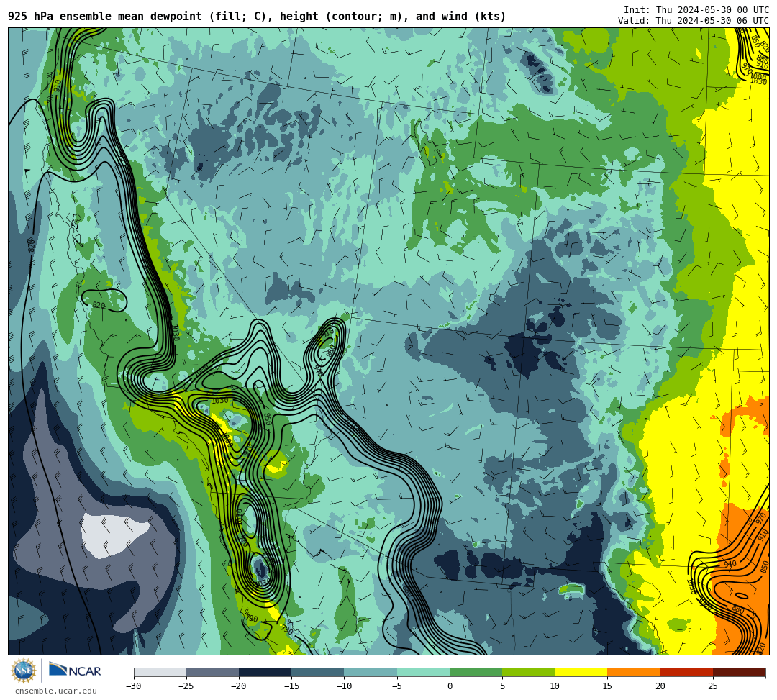Screen dimensions: 777x700
Task: Click the 'Init: Thu 2024-05-30 00 UTC' text
Action: (696, 10)
